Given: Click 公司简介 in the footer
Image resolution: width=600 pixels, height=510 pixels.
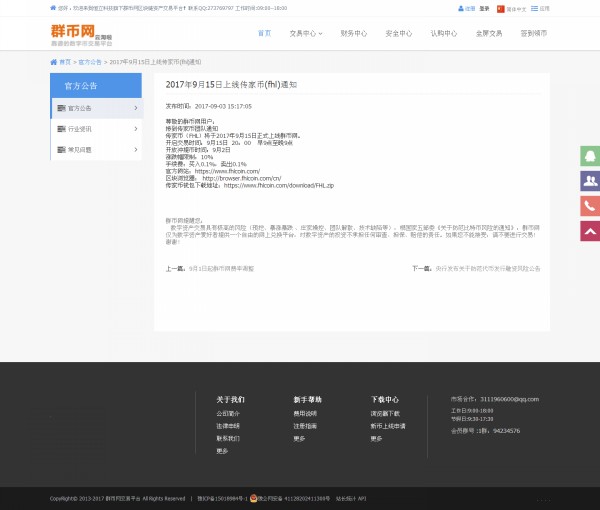Looking at the screenshot, I should [x=228, y=414].
